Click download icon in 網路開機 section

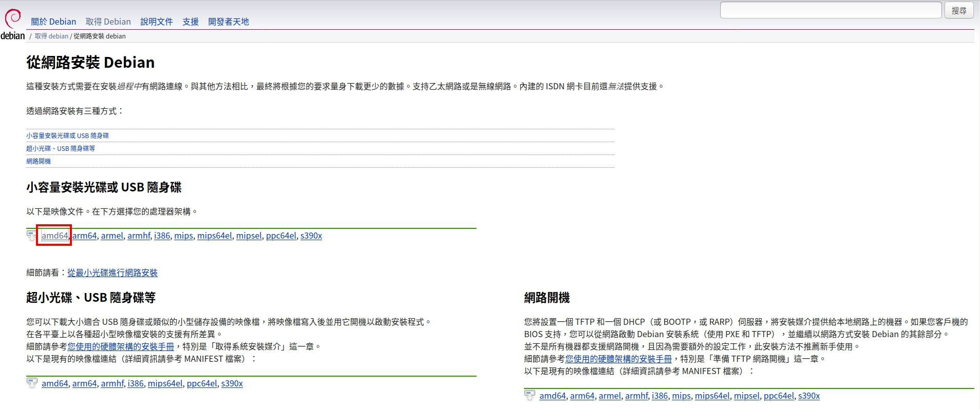pyautogui.click(x=530, y=395)
